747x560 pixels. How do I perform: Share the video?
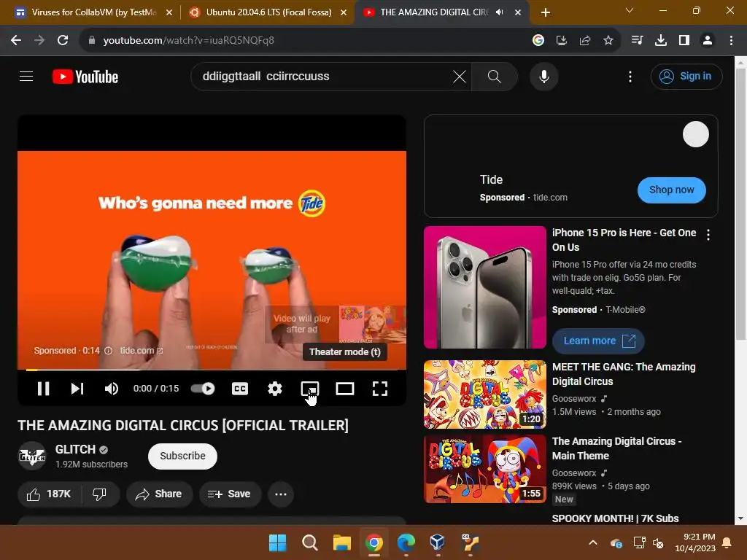[159, 494]
